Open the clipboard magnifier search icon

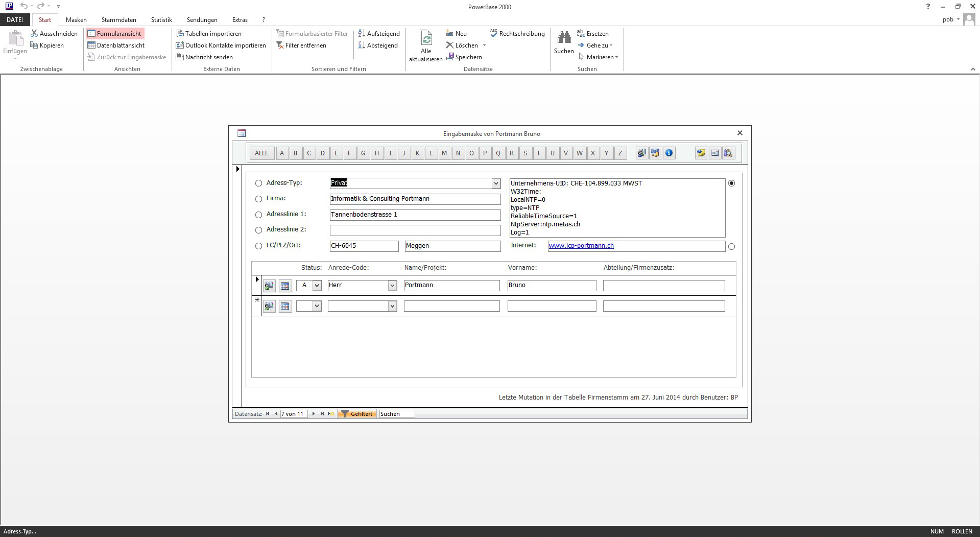point(729,153)
